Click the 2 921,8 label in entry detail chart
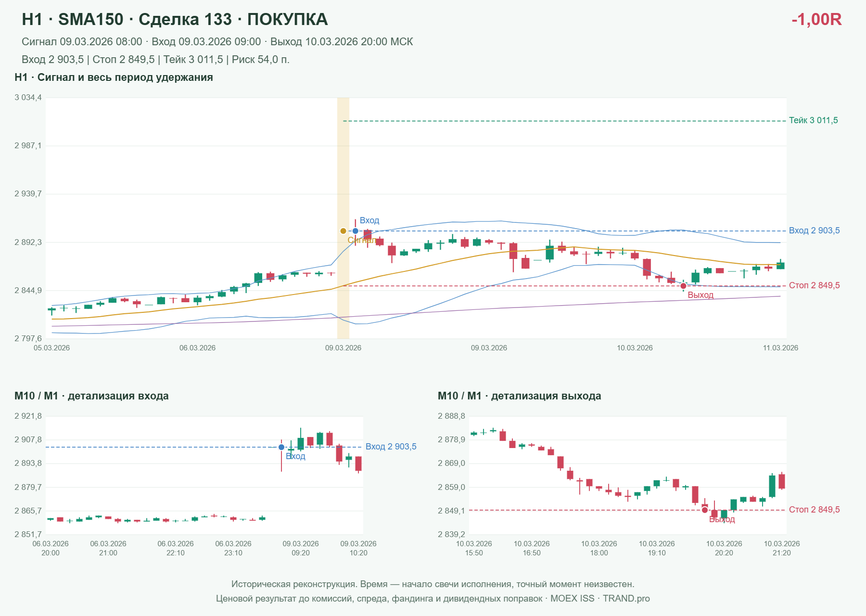Viewport: 866px width, 616px height. pos(28,416)
